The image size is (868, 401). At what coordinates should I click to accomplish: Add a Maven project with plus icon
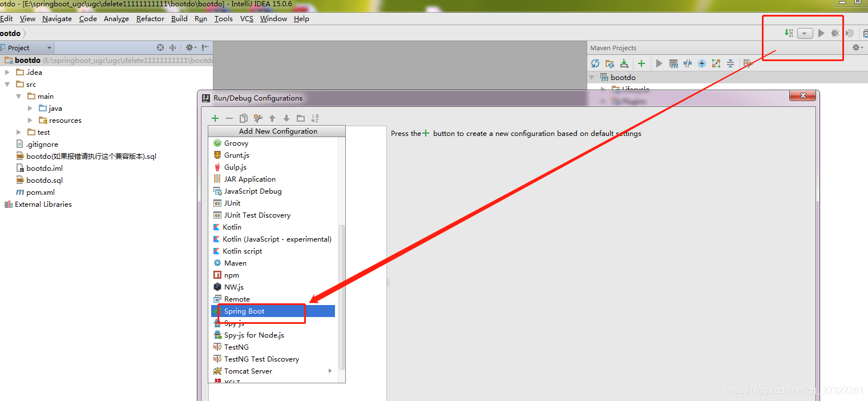point(641,63)
